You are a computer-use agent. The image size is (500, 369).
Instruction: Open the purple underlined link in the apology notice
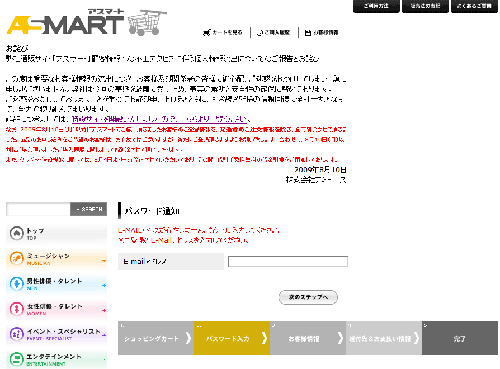(159, 119)
